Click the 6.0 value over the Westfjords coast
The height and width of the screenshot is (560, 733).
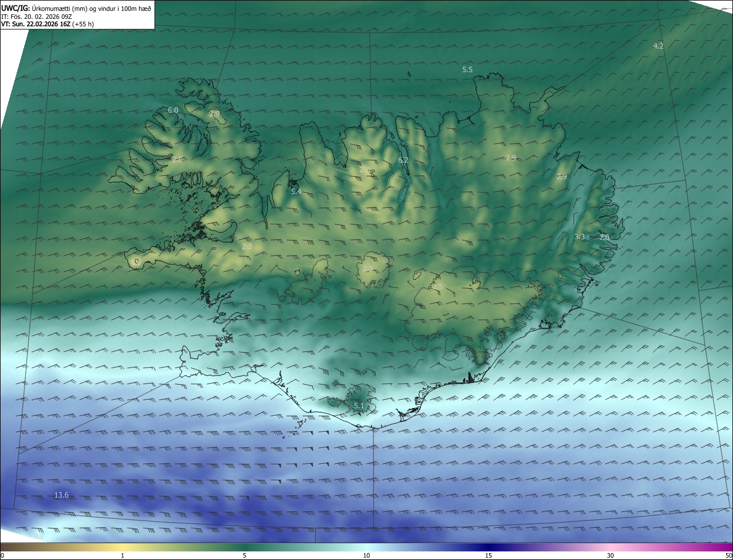[x=173, y=110]
